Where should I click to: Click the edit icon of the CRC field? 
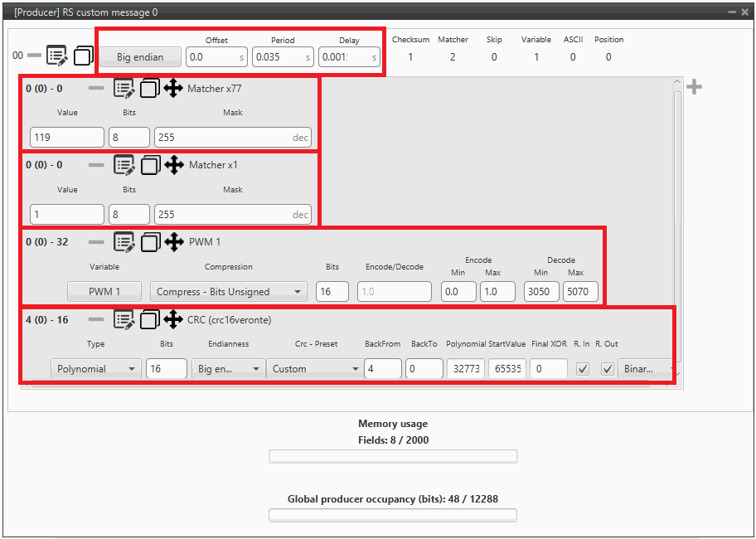(124, 319)
